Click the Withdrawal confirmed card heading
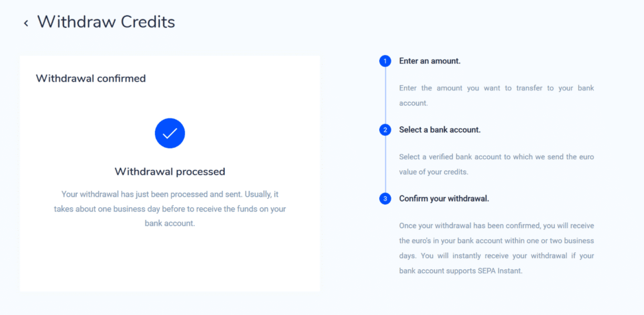The height and width of the screenshot is (315, 644). point(90,78)
